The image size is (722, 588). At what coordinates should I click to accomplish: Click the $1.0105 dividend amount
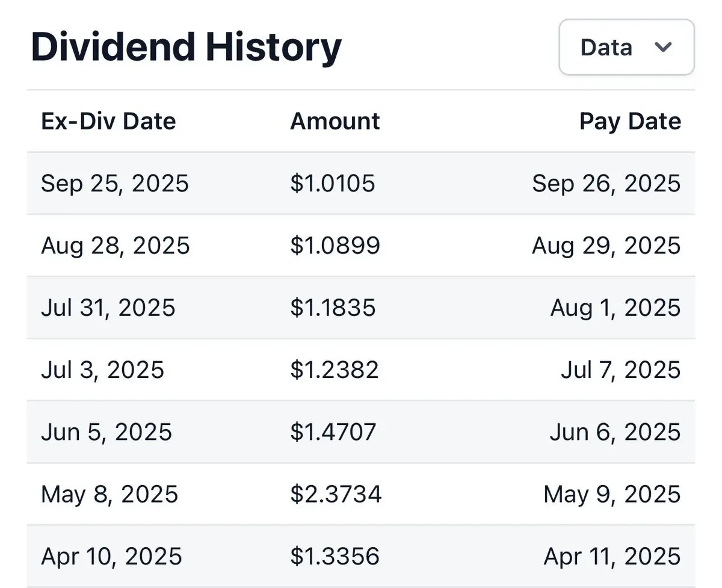pos(333,183)
